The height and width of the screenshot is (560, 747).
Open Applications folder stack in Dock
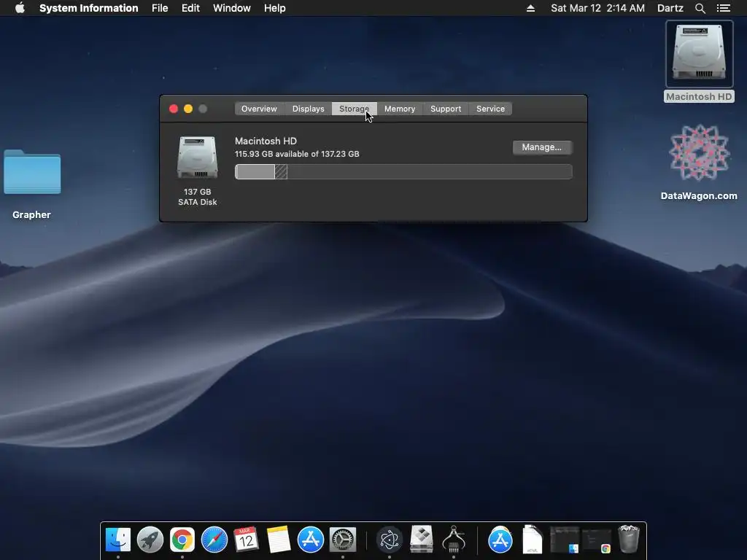(x=500, y=540)
